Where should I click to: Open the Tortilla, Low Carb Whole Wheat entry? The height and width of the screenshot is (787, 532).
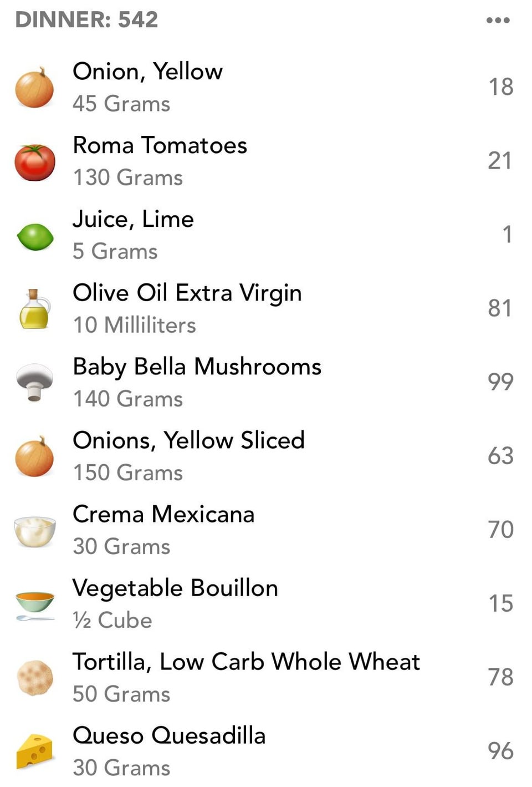pyautogui.click(x=266, y=678)
